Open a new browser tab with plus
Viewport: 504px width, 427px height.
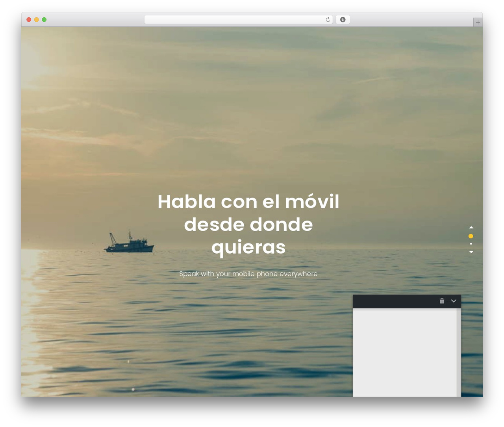478,22
